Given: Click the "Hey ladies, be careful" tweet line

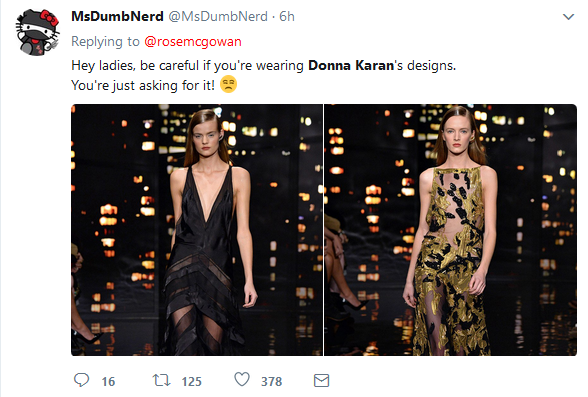Looking at the screenshot, I should coord(264,66).
